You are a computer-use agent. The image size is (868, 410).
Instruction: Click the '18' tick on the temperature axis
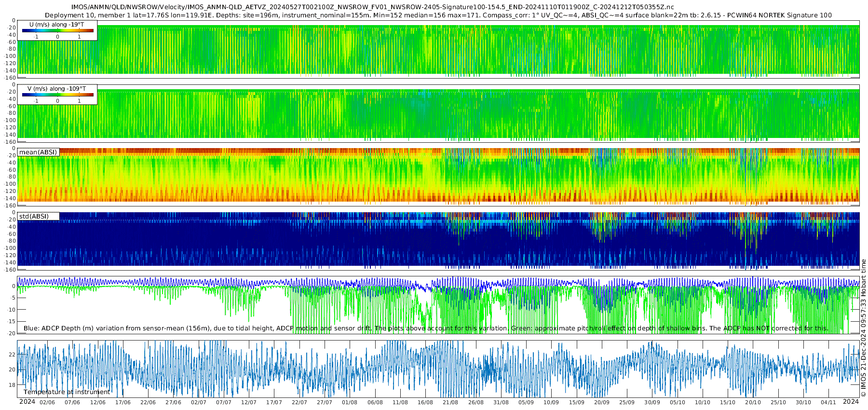pos(13,385)
